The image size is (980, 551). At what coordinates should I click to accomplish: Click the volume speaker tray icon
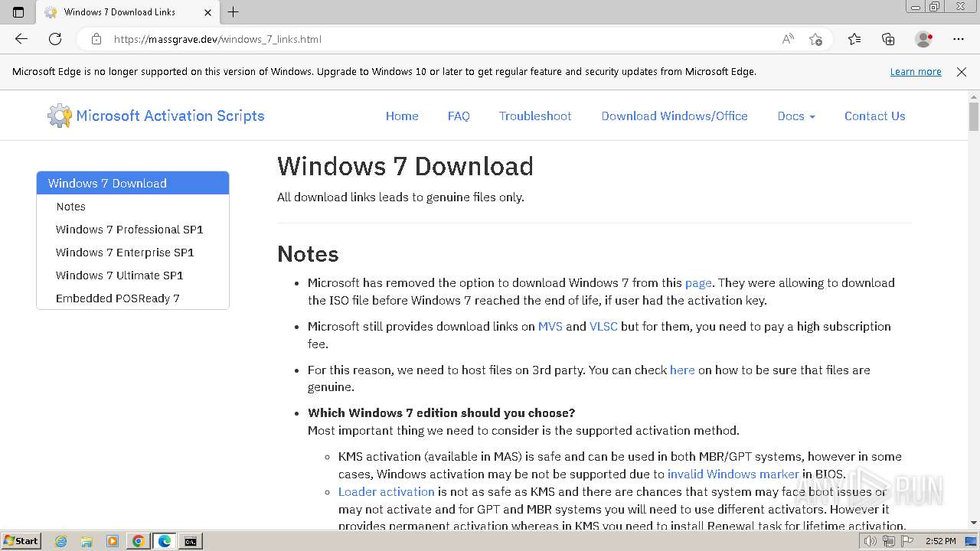871,541
